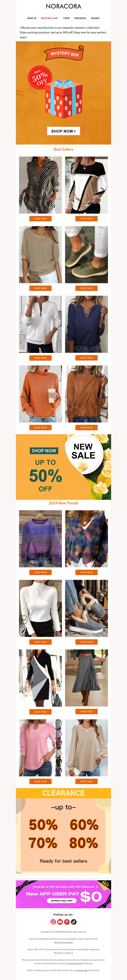Open the TOPS menu item
The height and width of the screenshot is (980, 127).
66,18
